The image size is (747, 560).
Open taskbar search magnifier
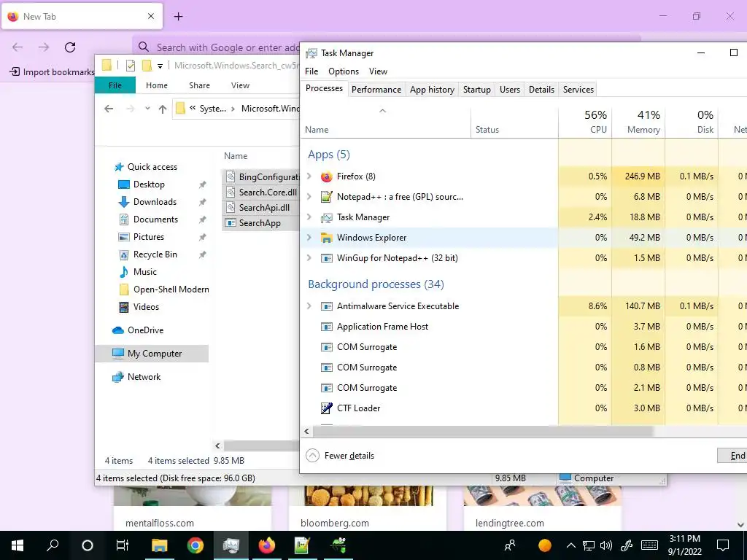53,545
